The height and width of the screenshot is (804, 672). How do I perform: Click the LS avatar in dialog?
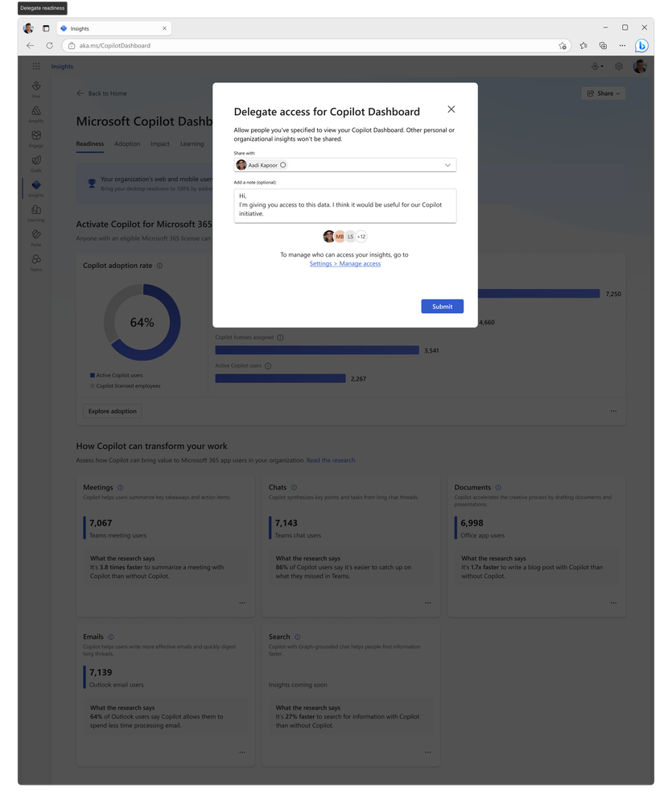(x=350, y=237)
